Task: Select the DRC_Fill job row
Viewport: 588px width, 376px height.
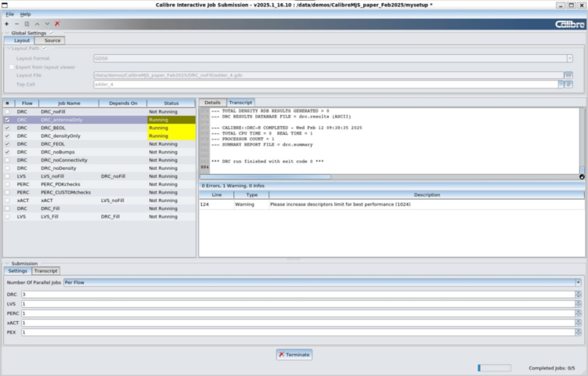Action: pyautogui.click(x=99, y=208)
